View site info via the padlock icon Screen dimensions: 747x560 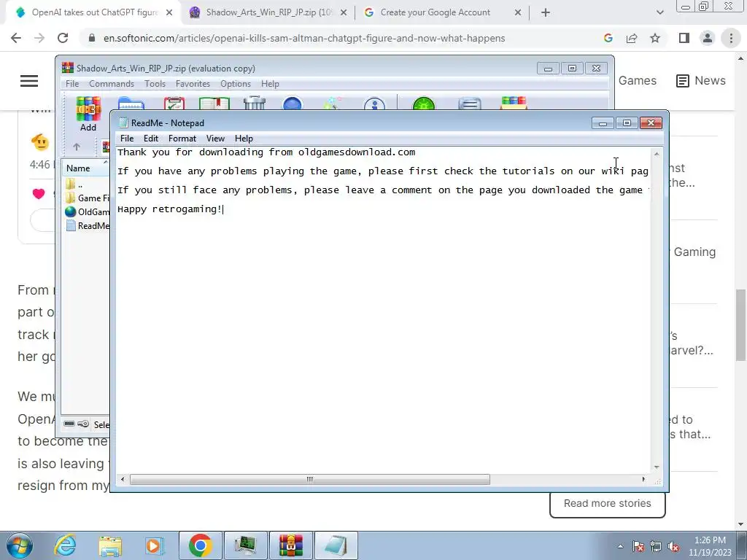(x=92, y=38)
